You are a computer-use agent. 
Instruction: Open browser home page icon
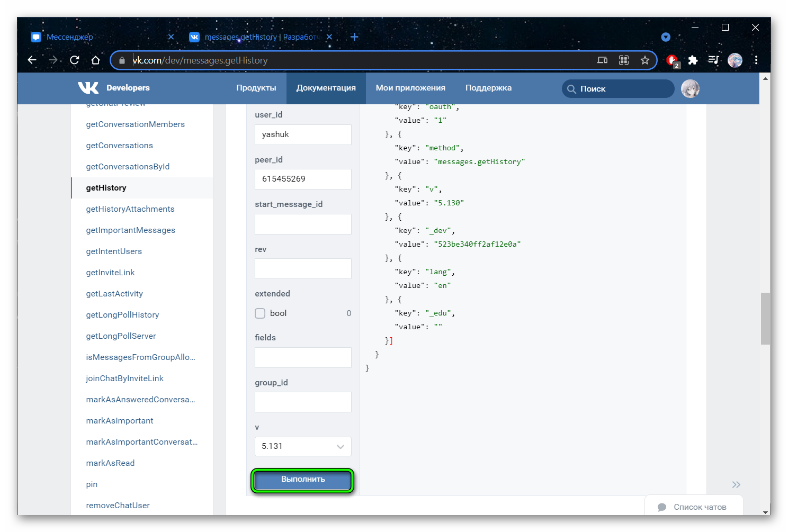coord(95,60)
